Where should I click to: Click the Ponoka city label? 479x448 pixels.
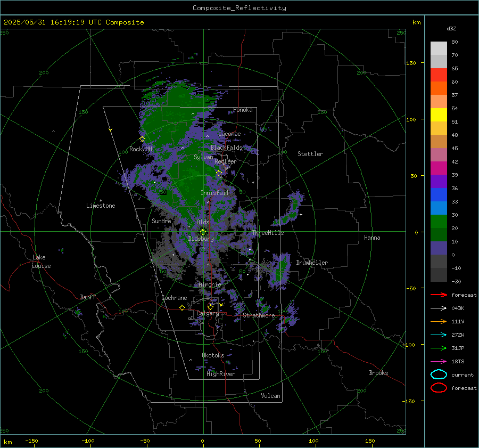pos(243,110)
